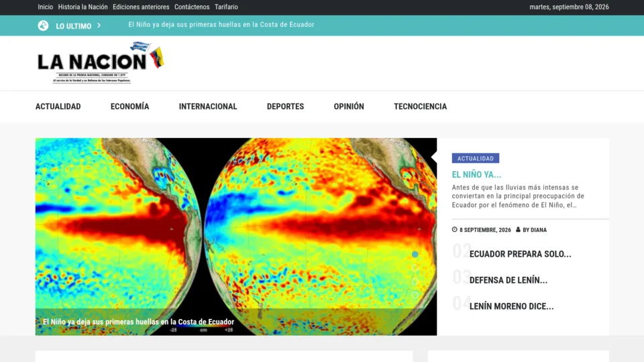Select the second slider dot

click(415, 268)
